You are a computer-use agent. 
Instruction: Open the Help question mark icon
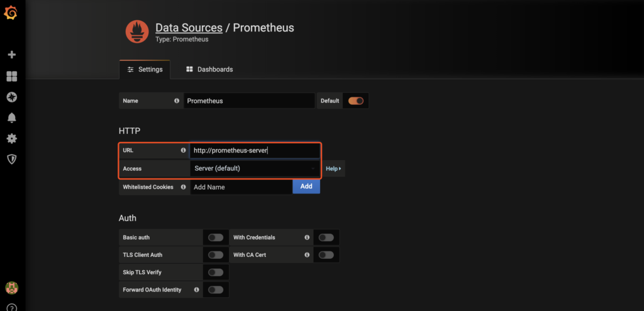[12, 307]
